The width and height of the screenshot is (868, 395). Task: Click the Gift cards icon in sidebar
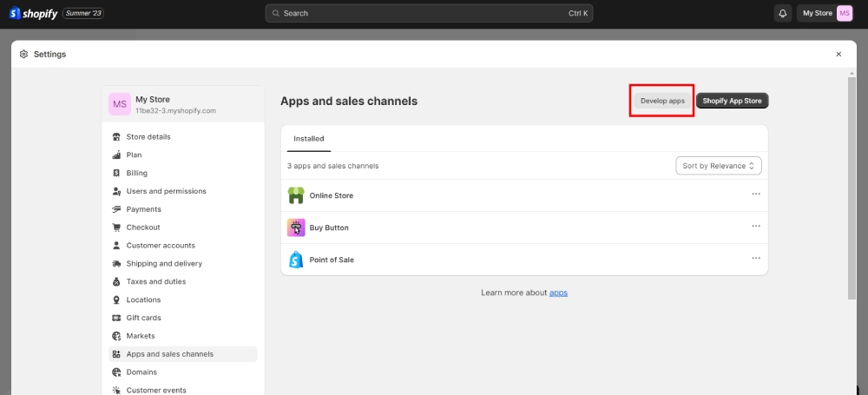click(117, 318)
